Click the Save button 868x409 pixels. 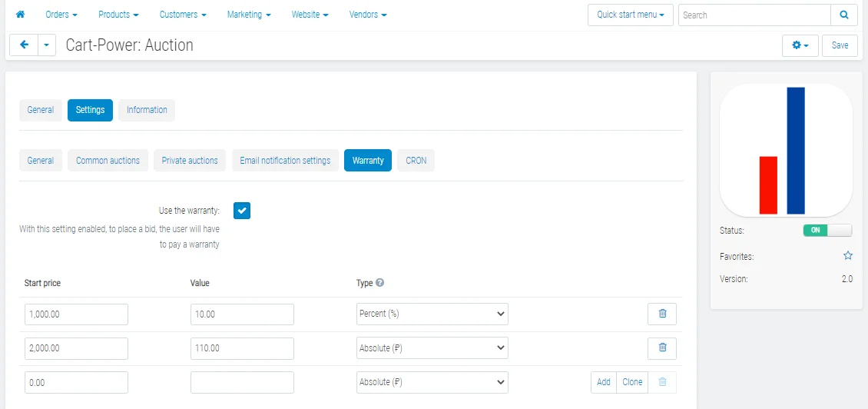click(840, 45)
